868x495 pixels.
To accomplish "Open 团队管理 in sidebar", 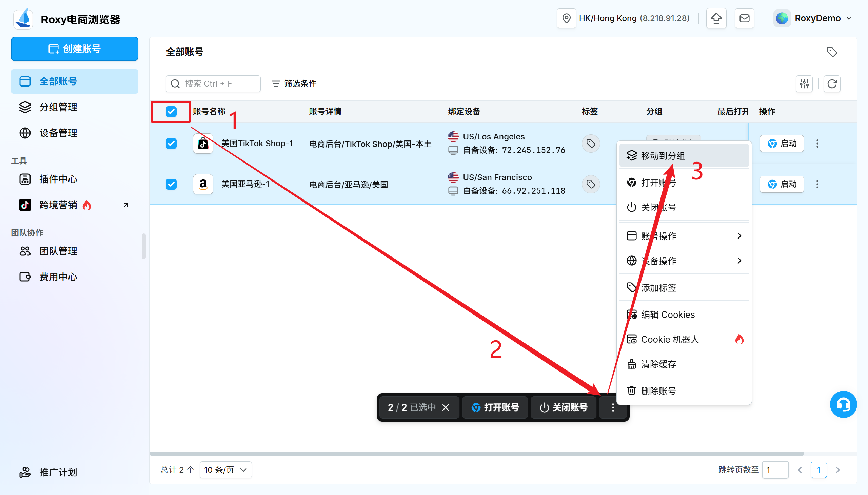I will pos(74,251).
